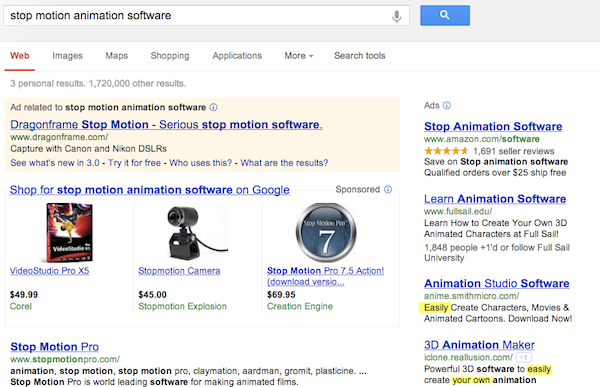This screenshot has height=387, width=600.
Task: Click See what's new in 3.0 sitelink
Action: [x=55, y=163]
